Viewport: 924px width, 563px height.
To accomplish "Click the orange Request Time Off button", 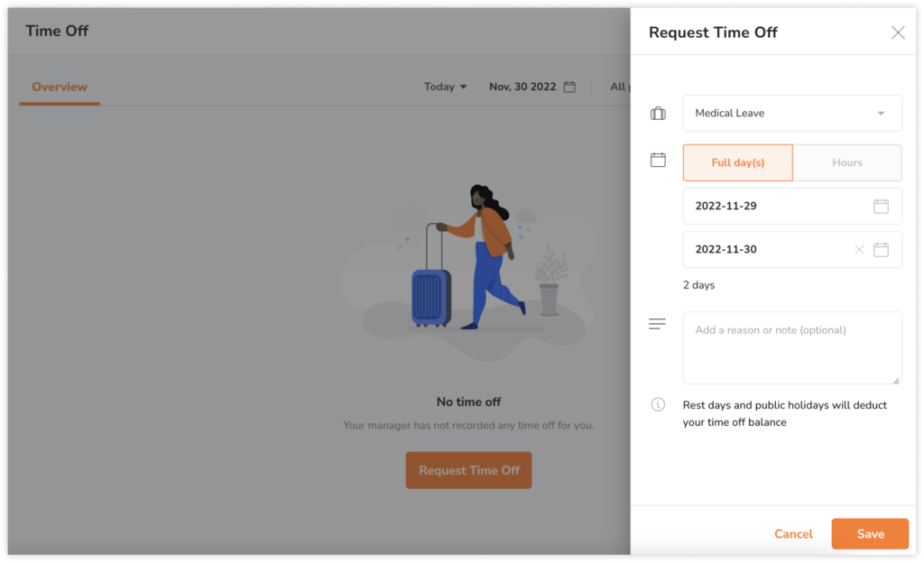I will point(468,471).
